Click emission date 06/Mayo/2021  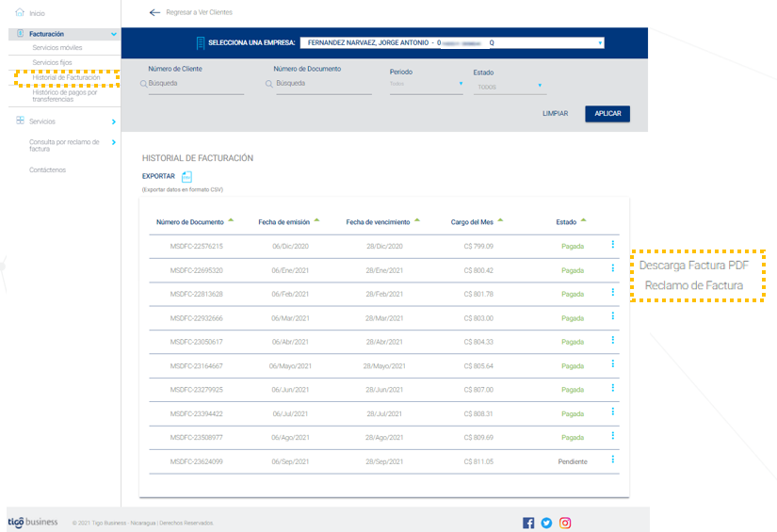290,366
